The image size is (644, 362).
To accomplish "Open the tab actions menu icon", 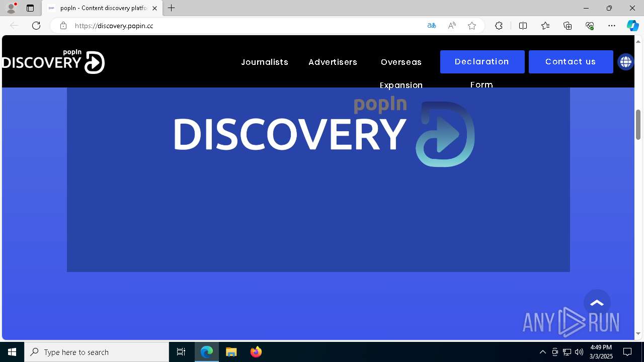I will pos(30,8).
